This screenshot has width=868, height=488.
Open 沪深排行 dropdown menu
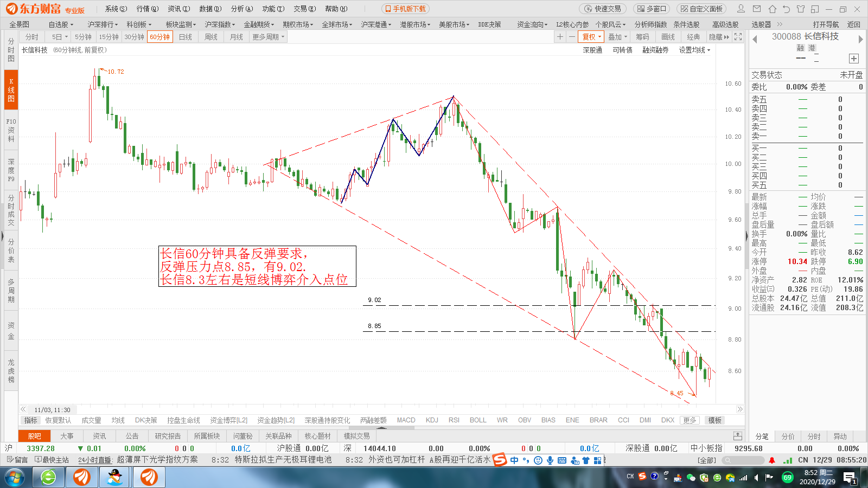pyautogui.click(x=103, y=24)
